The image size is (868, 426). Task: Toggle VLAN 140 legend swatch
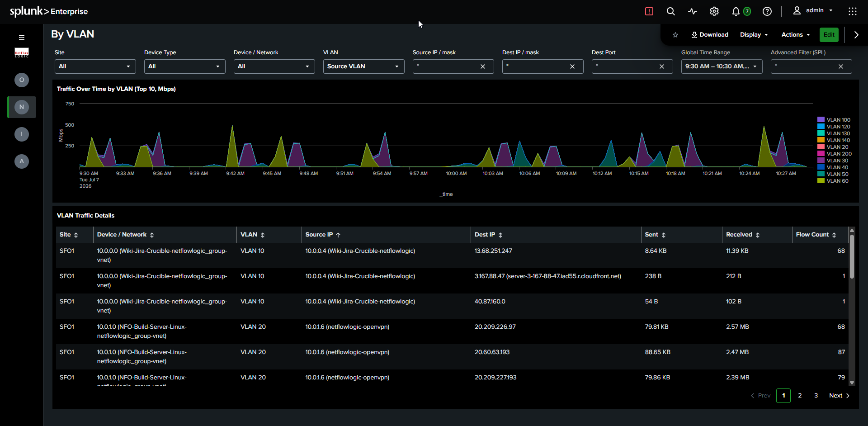coord(821,140)
